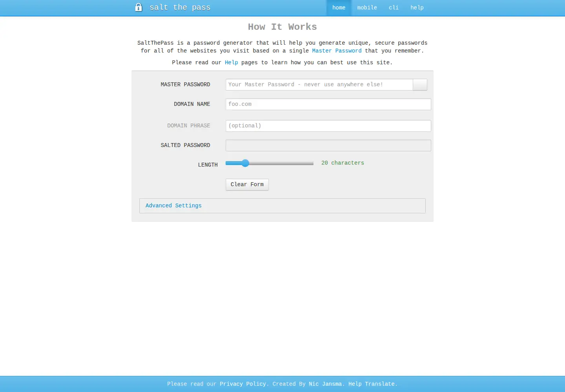
Task: Go to the cli tab
Action: (x=394, y=8)
